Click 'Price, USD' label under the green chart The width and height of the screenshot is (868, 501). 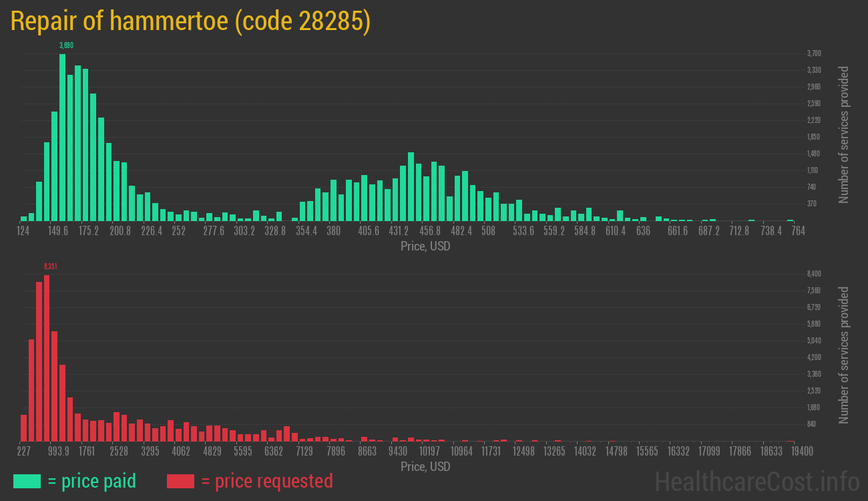(425, 246)
